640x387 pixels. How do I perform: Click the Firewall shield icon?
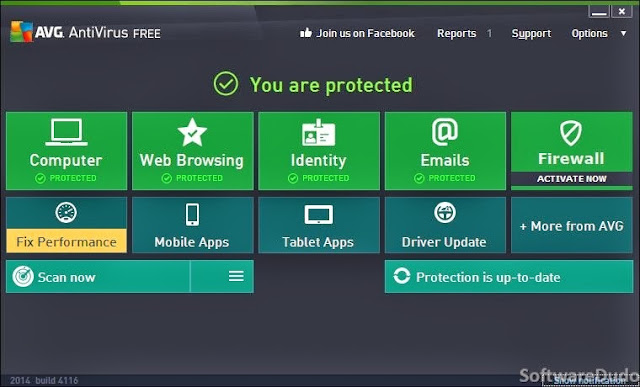coord(571,133)
